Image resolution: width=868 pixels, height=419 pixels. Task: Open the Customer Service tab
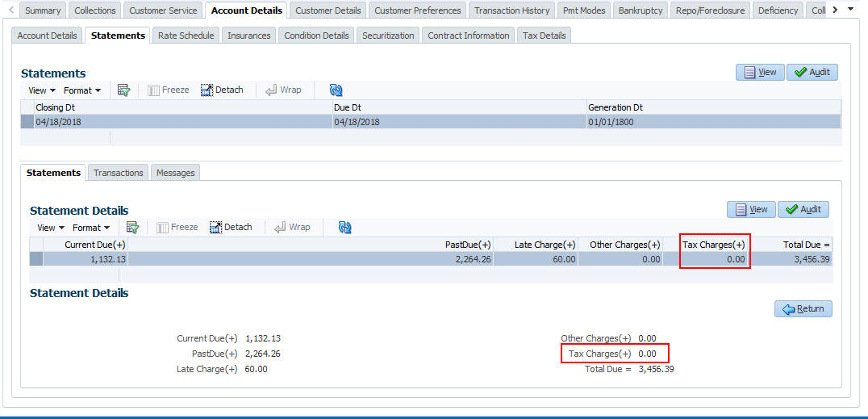pos(163,10)
